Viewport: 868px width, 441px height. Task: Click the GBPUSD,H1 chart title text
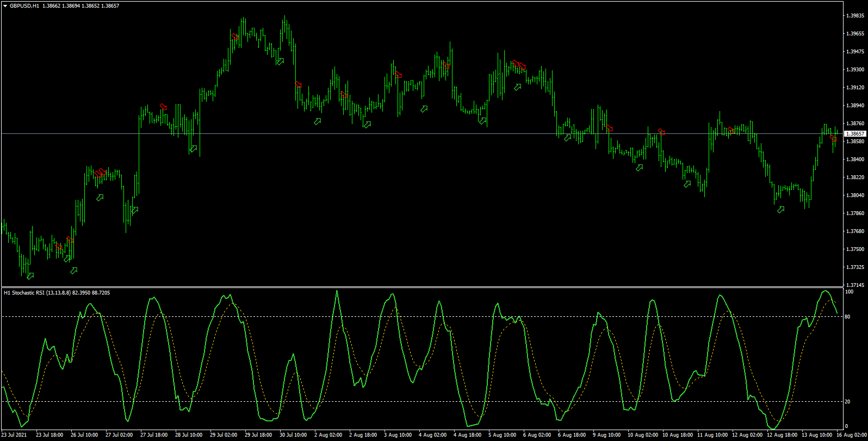click(x=24, y=6)
